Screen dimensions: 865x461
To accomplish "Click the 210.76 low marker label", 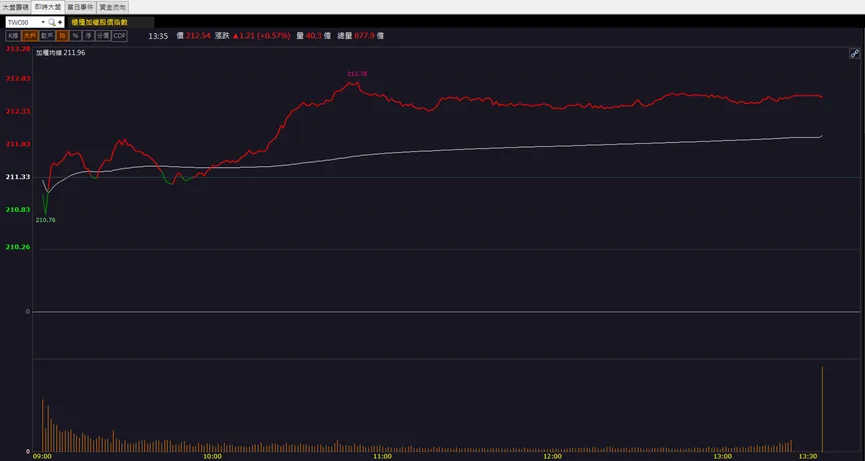I will point(45,220).
